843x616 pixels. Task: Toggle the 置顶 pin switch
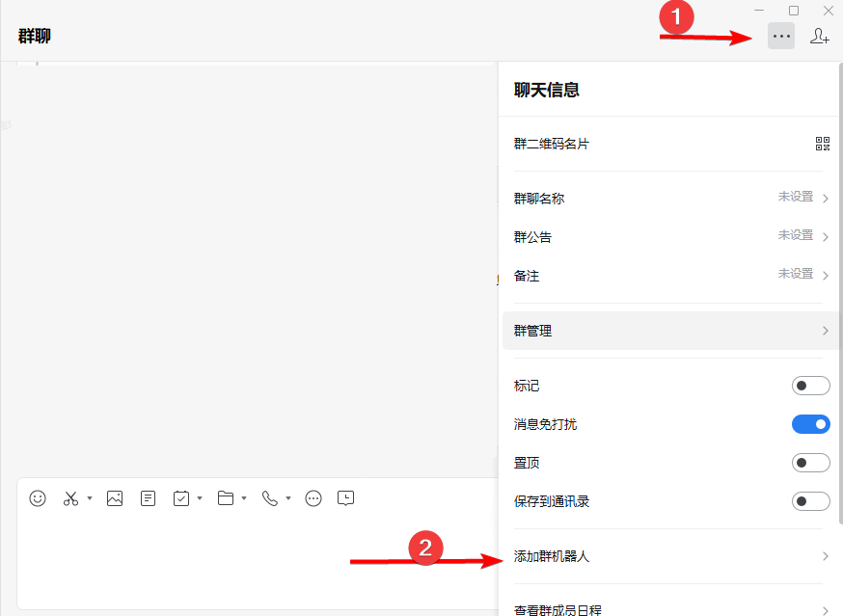coord(810,463)
